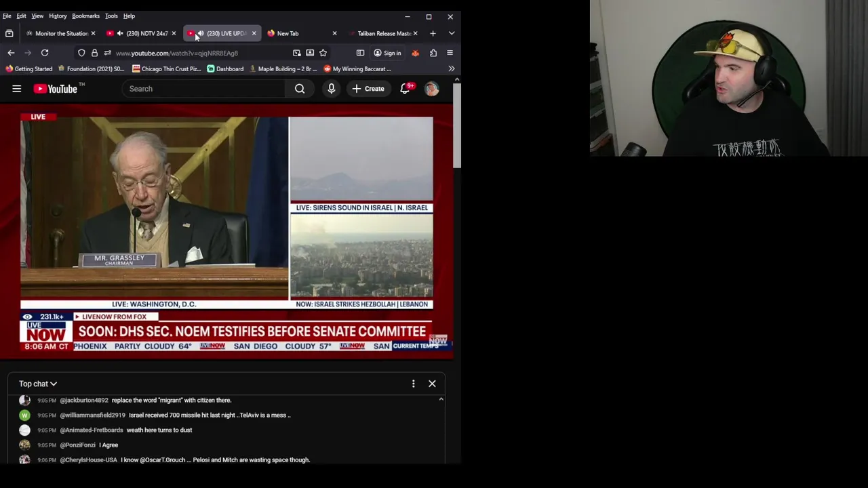This screenshot has height=488, width=868.
Task: Click the live video player
Action: 226,230
